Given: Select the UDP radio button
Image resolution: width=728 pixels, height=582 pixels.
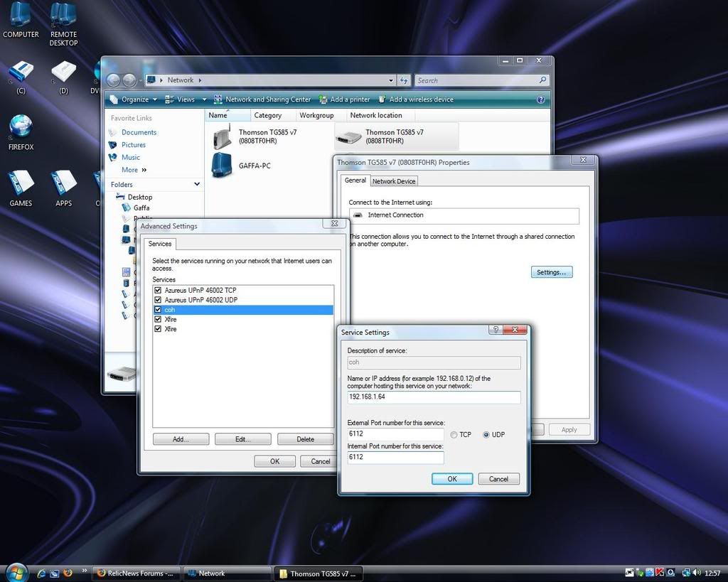Looking at the screenshot, I should pos(486,435).
